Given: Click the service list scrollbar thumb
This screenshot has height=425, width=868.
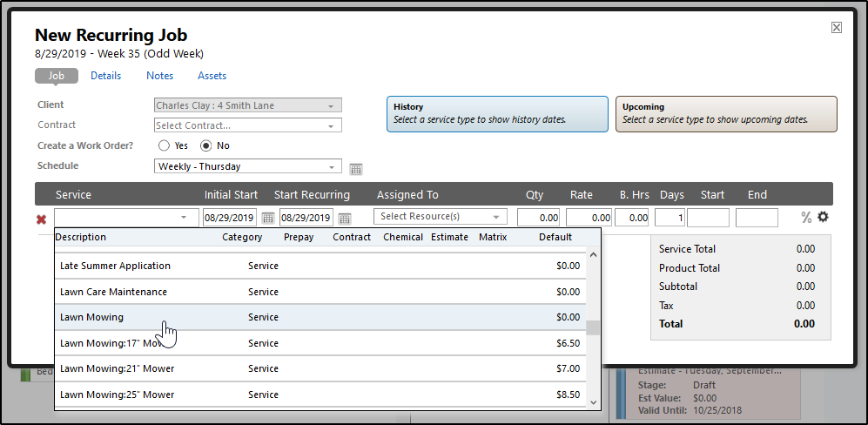Looking at the screenshot, I should (593, 327).
